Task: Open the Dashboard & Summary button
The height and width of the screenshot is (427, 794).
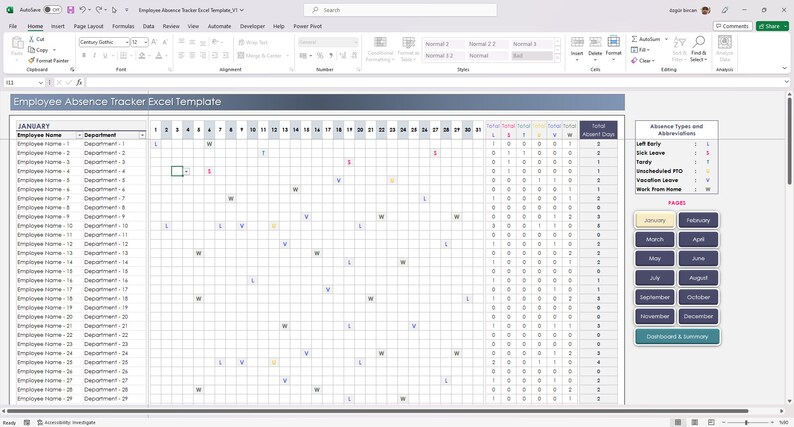Action: pyautogui.click(x=677, y=336)
